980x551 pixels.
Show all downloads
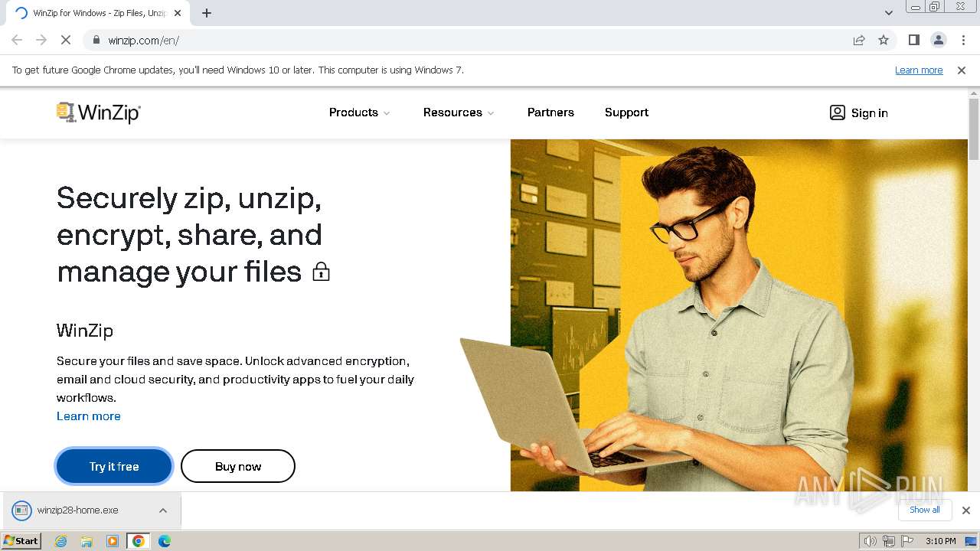coord(925,510)
